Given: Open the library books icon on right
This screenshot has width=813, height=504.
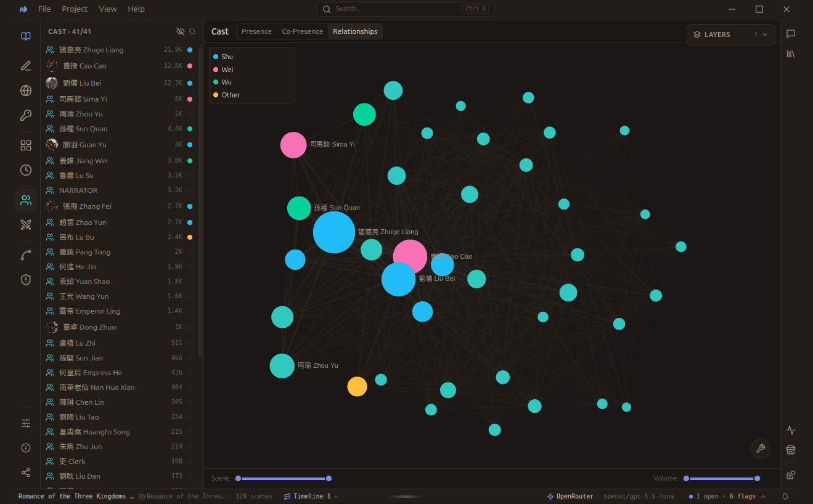Looking at the screenshot, I should click(x=791, y=54).
